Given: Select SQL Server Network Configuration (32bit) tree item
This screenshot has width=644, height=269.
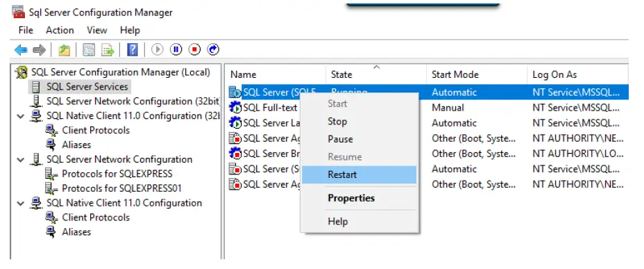Looking at the screenshot, I should 133,101.
